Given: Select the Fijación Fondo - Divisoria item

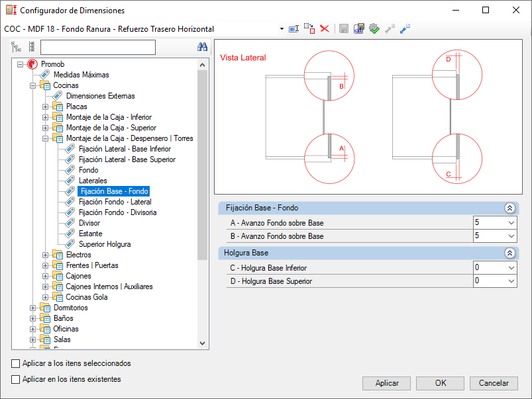Looking at the screenshot, I should [118, 212].
